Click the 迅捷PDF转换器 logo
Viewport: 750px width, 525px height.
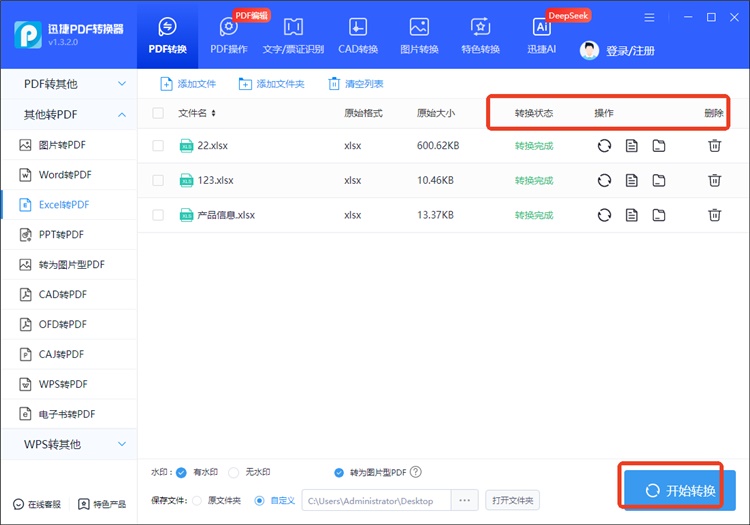click(28, 34)
